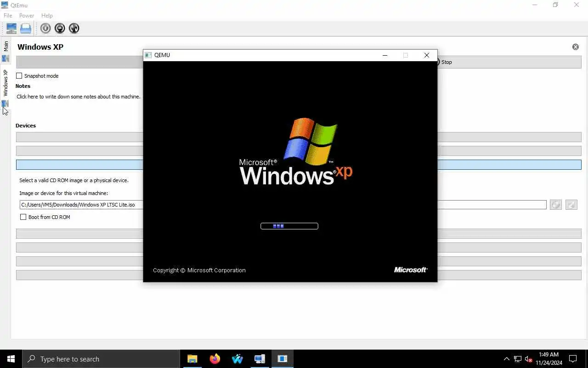Open the Help menu
This screenshot has height=368, width=588.
47,16
